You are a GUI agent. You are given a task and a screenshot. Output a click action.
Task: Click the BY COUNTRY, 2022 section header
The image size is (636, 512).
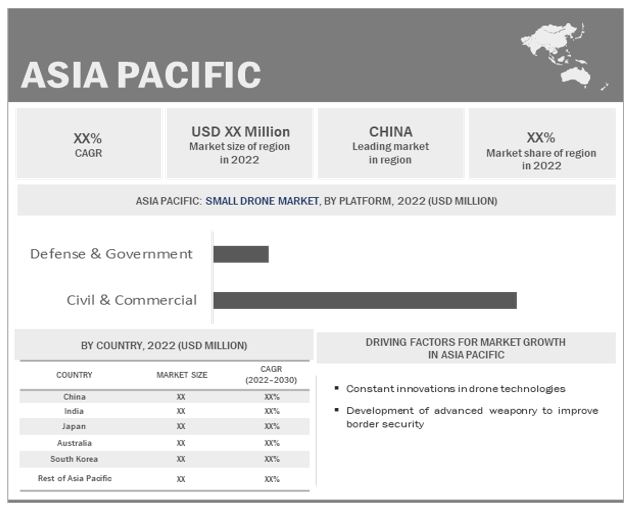pos(164,345)
